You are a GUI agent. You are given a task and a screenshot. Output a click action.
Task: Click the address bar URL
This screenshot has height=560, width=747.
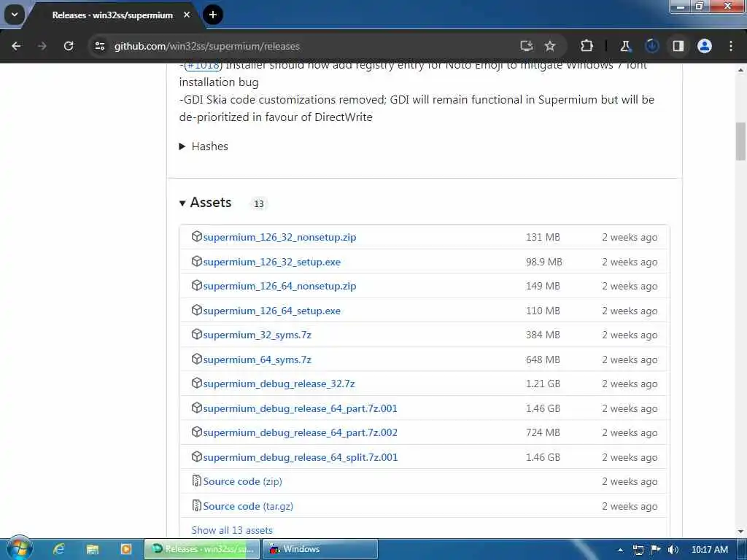click(x=206, y=46)
